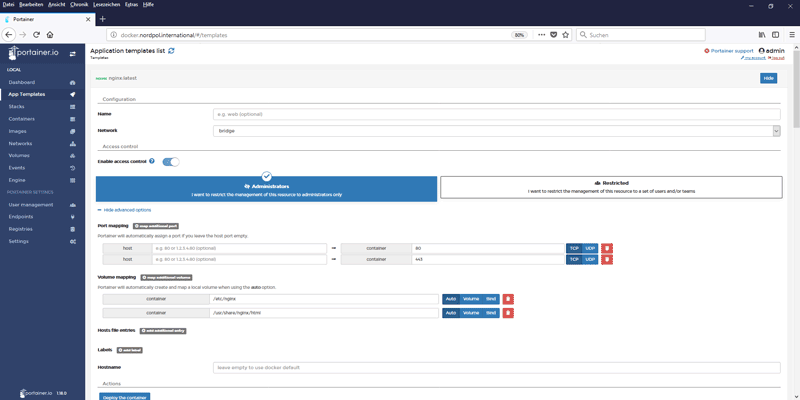Click map additional port button

(x=156, y=226)
